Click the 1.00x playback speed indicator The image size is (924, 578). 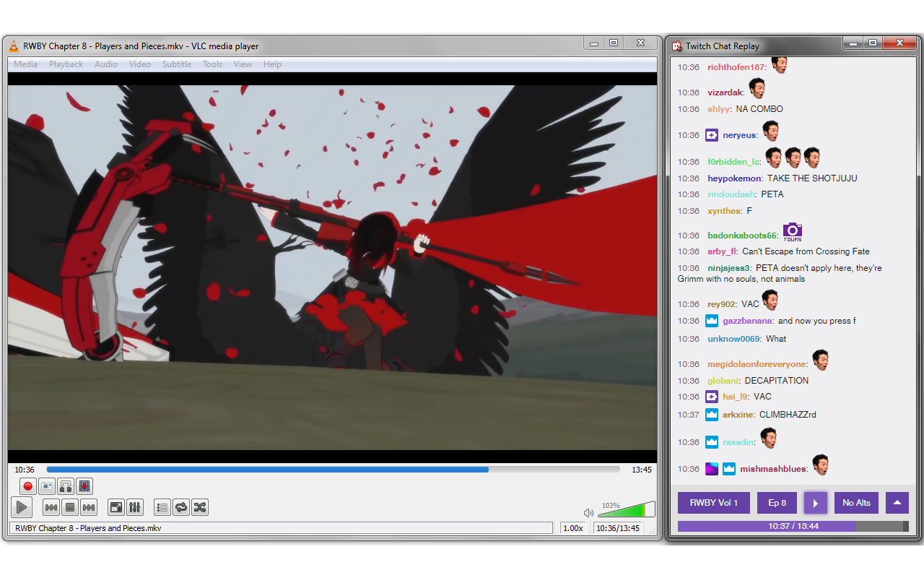[x=573, y=528]
